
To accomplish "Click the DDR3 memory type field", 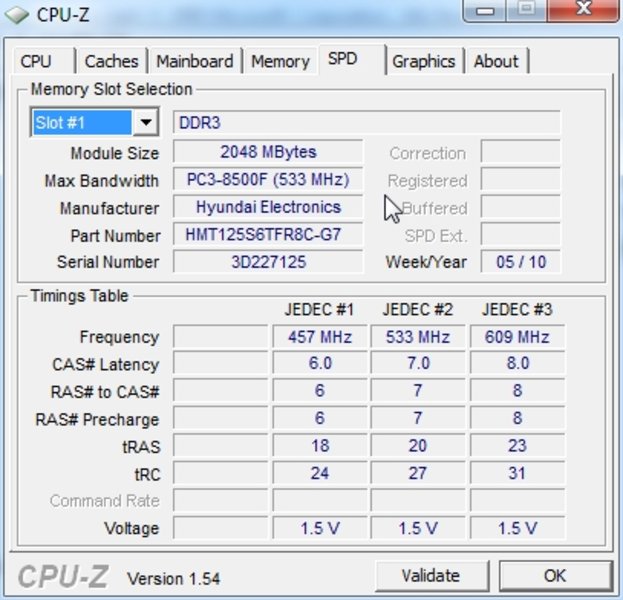I will [x=366, y=122].
